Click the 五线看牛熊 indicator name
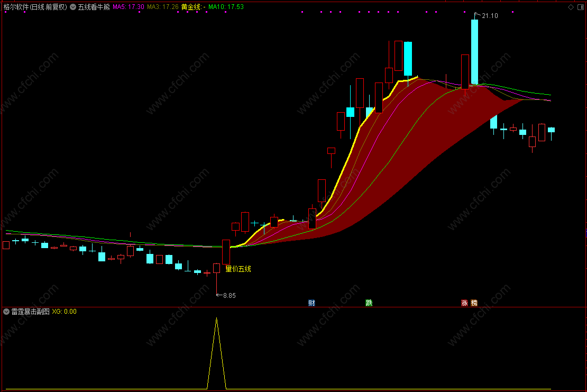 coord(94,7)
